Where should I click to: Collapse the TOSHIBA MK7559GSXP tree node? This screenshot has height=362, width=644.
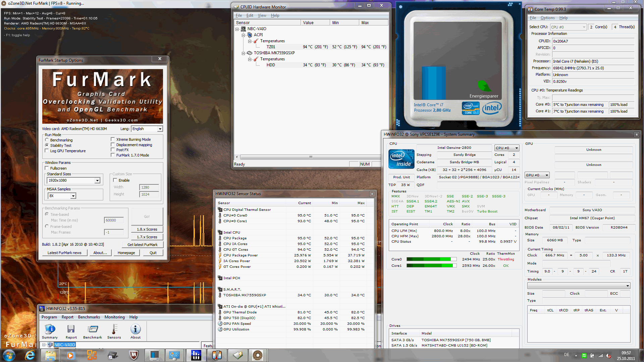244,53
